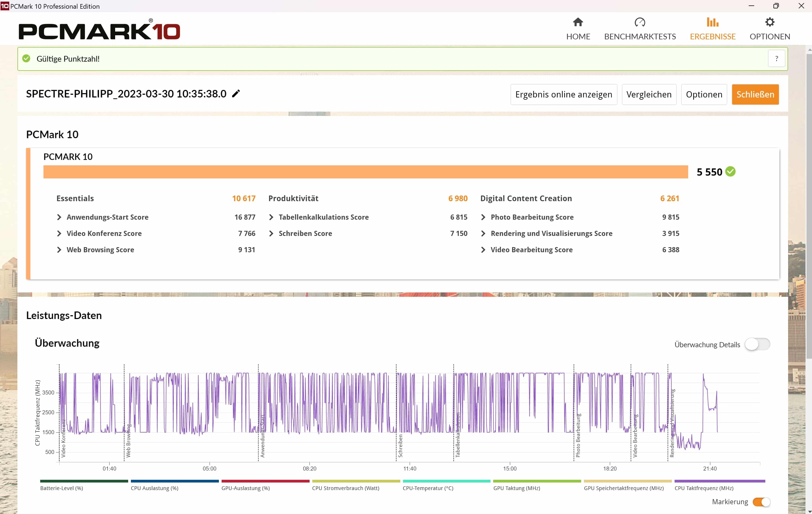812x514 pixels.
Task: Click the Home house icon
Action: (578, 22)
